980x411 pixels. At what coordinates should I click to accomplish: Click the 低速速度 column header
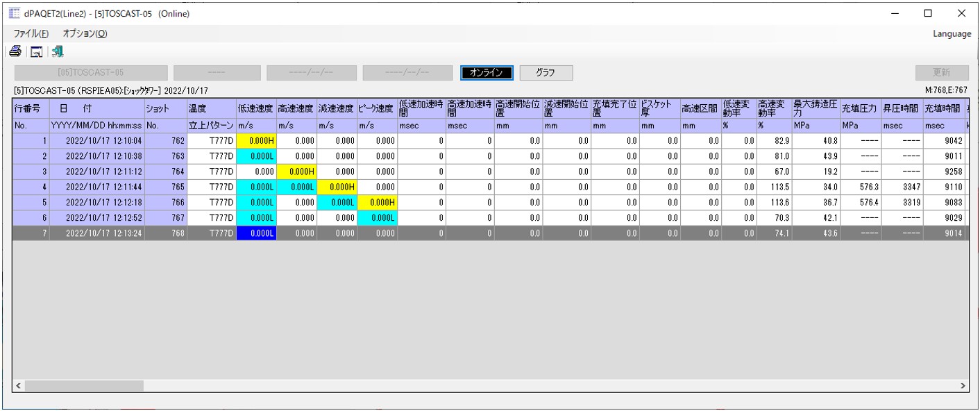[x=256, y=108]
